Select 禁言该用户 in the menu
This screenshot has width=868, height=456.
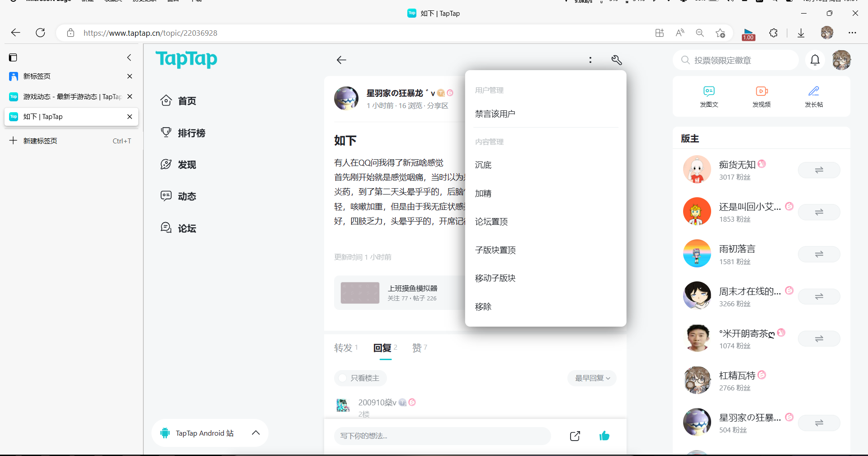point(546,114)
